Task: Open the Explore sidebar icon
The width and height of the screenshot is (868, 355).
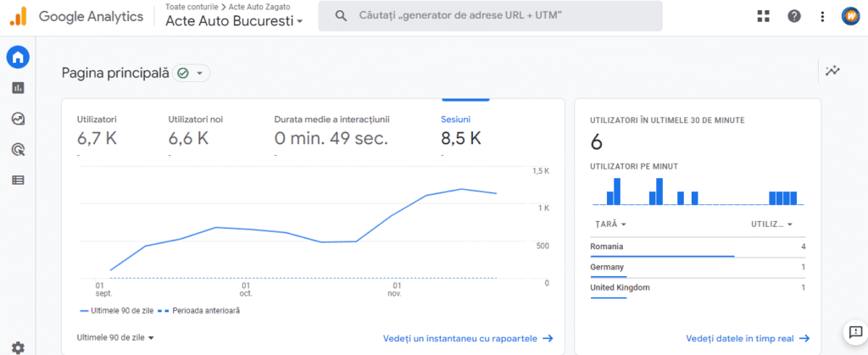Action: coord(18,119)
